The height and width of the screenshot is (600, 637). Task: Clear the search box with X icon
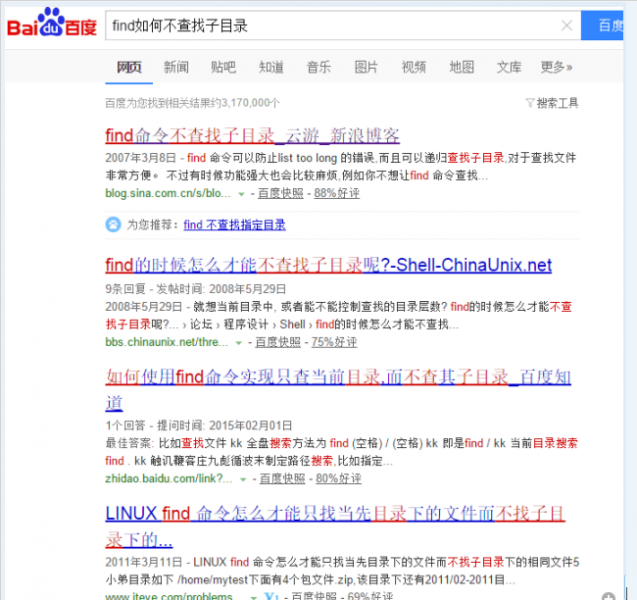click(567, 26)
